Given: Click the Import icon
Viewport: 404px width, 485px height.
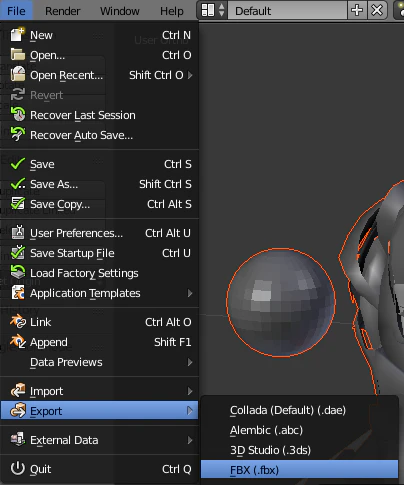Looking at the screenshot, I should [x=18, y=390].
